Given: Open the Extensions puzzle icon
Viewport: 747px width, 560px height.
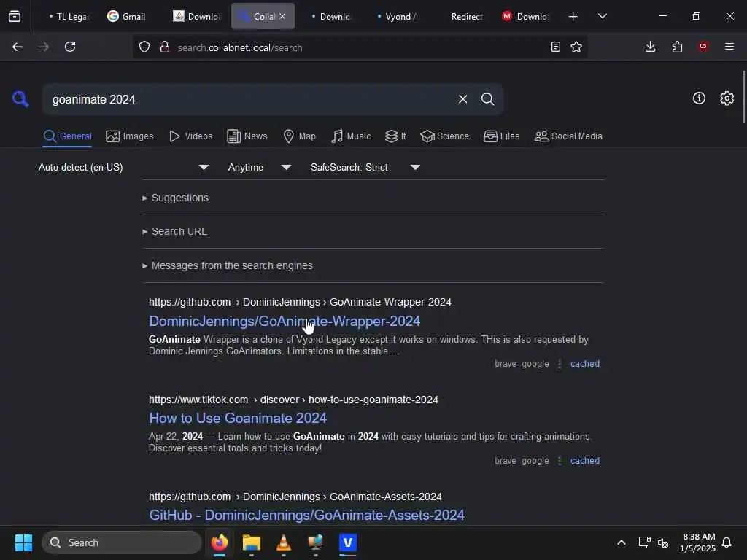Looking at the screenshot, I should pos(677,47).
